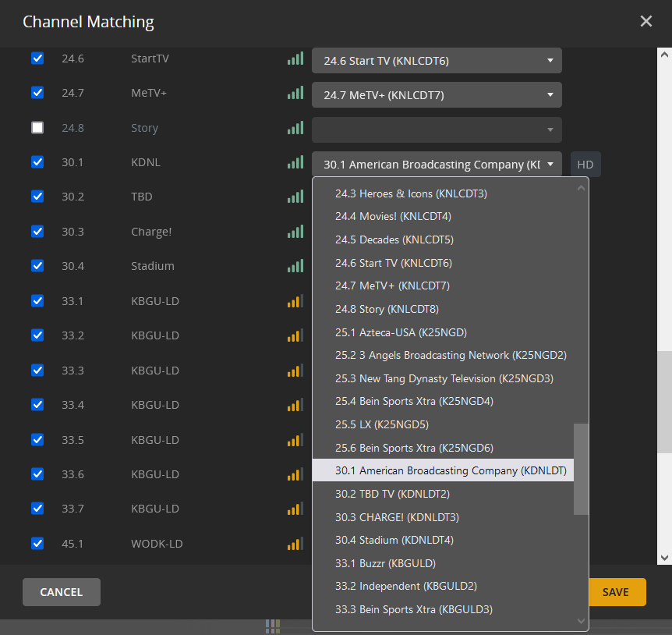Select 24.8 Story (KNLCDT8) option

[443, 309]
